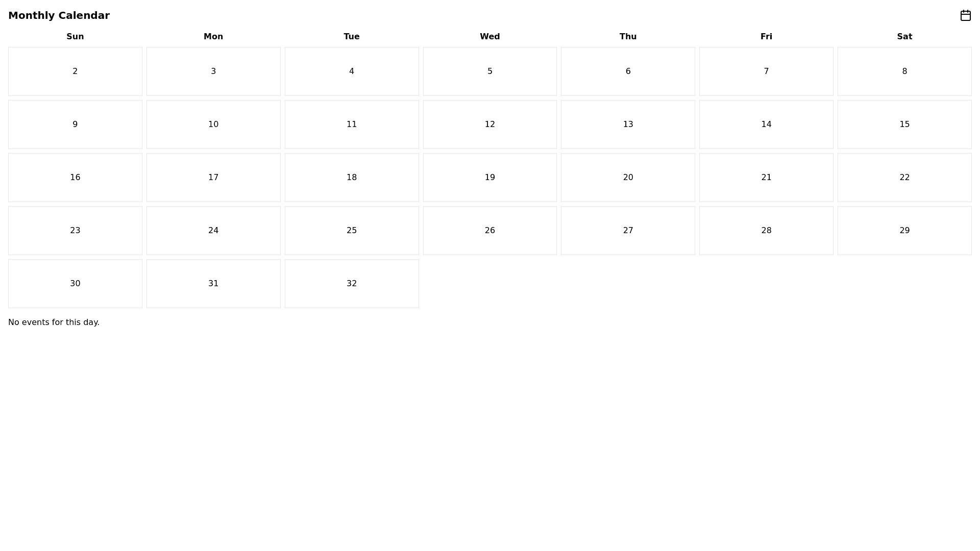Pick day 24 on Monday
This screenshot has height=551, width=980.
213,231
